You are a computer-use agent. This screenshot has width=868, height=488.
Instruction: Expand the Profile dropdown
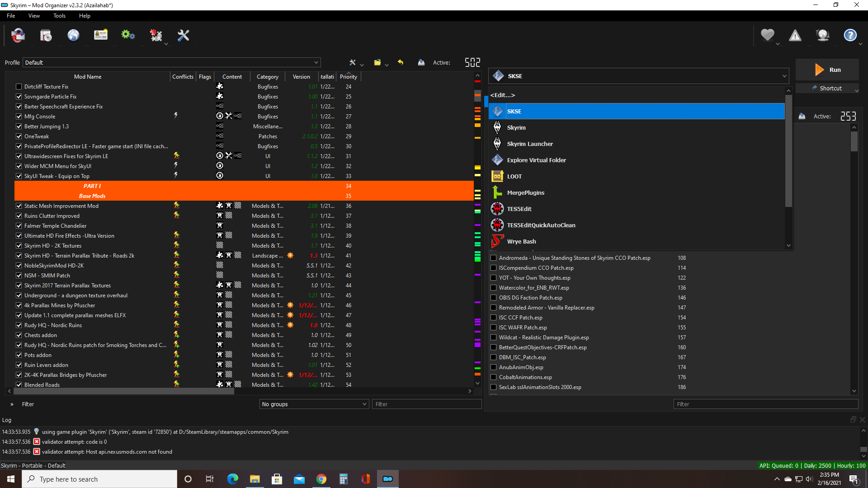point(172,62)
